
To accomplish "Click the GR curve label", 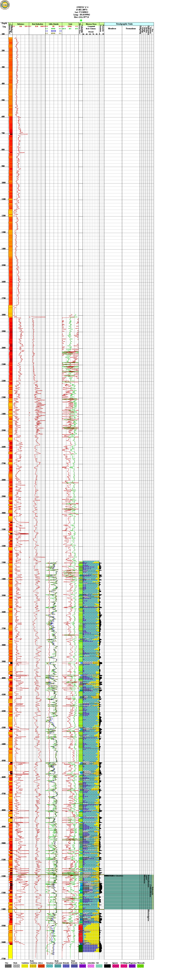I will pyautogui.click(x=20, y=26).
